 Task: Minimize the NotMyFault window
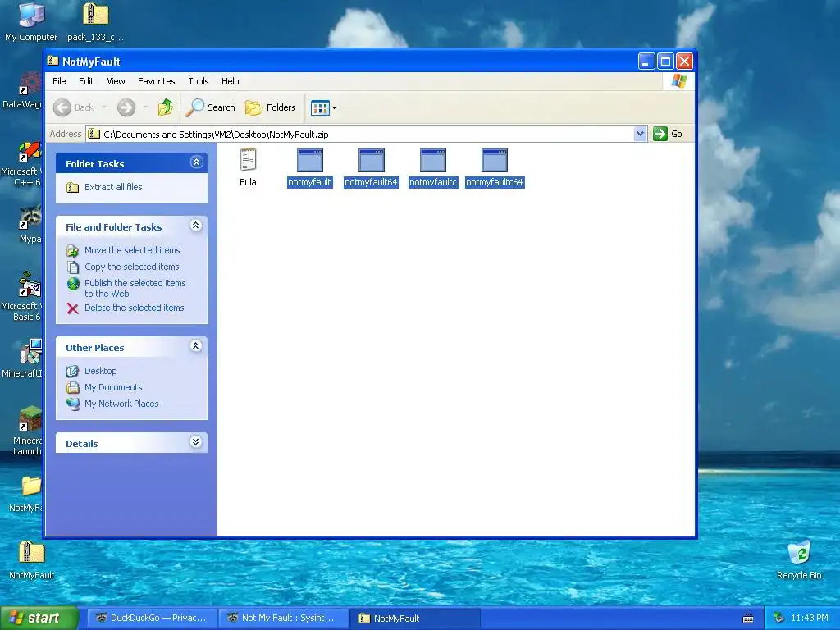click(646, 61)
